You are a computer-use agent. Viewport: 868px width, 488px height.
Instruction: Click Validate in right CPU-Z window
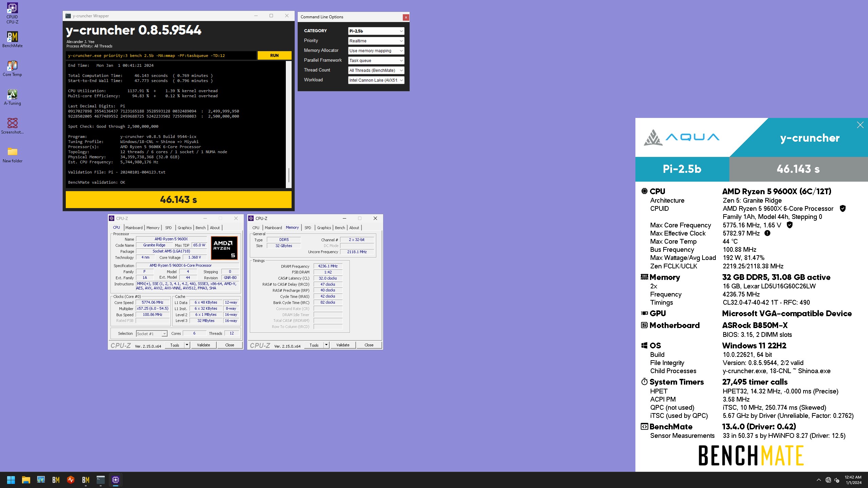coord(343,345)
